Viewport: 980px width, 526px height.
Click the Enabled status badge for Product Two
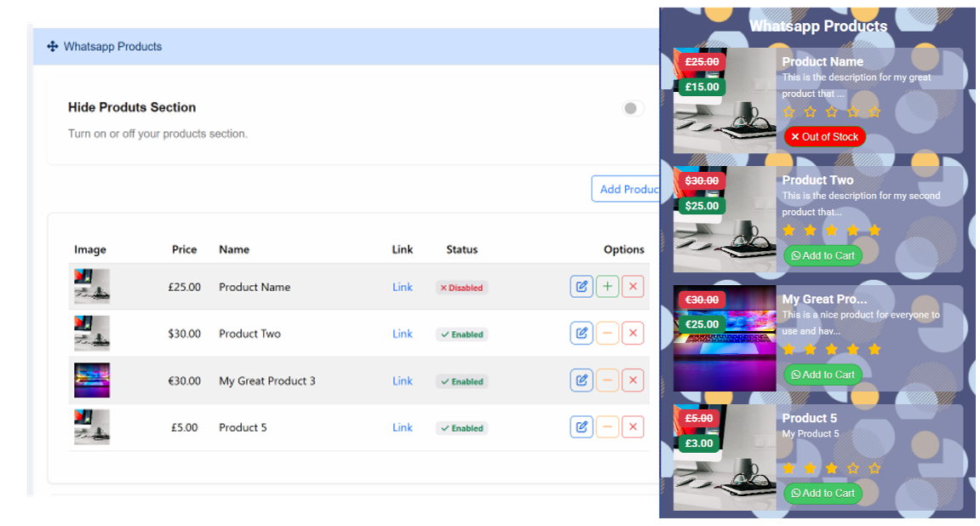461,334
